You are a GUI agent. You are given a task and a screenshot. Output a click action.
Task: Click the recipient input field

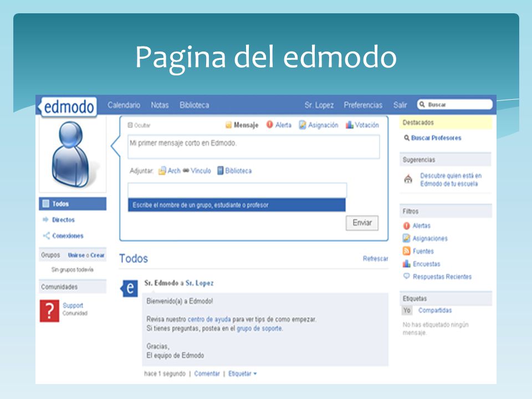tap(237, 190)
